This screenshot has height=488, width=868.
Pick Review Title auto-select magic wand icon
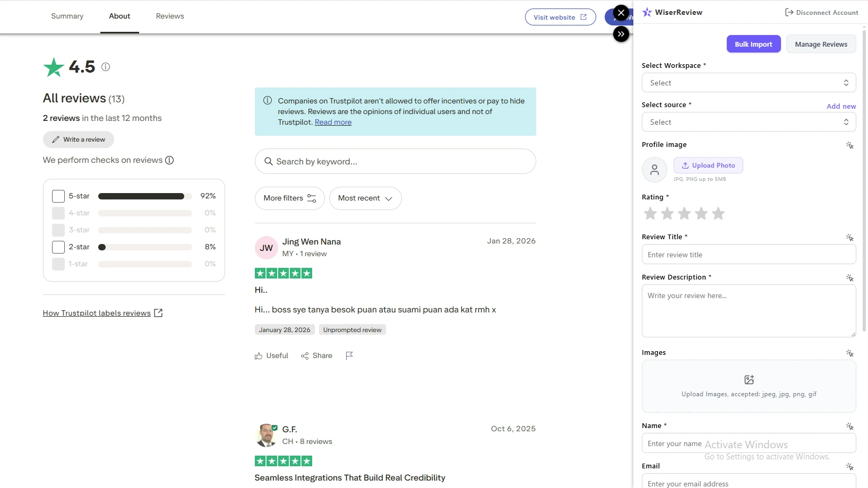tap(849, 237)
